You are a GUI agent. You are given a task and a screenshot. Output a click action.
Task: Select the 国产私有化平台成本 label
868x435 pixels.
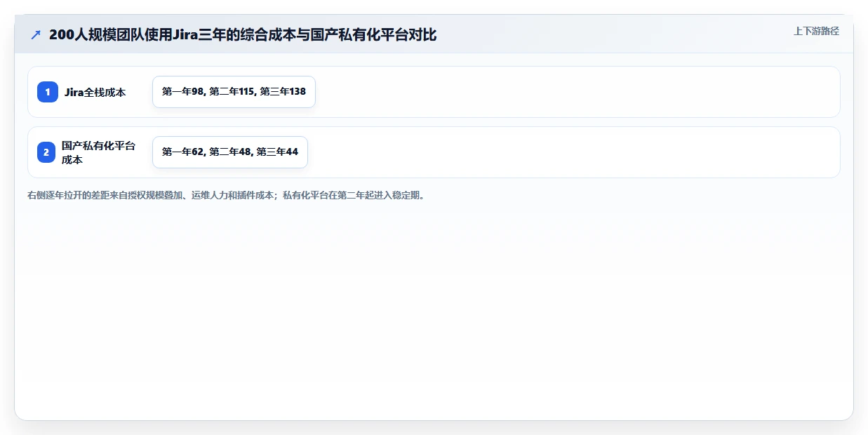point(98,152)
